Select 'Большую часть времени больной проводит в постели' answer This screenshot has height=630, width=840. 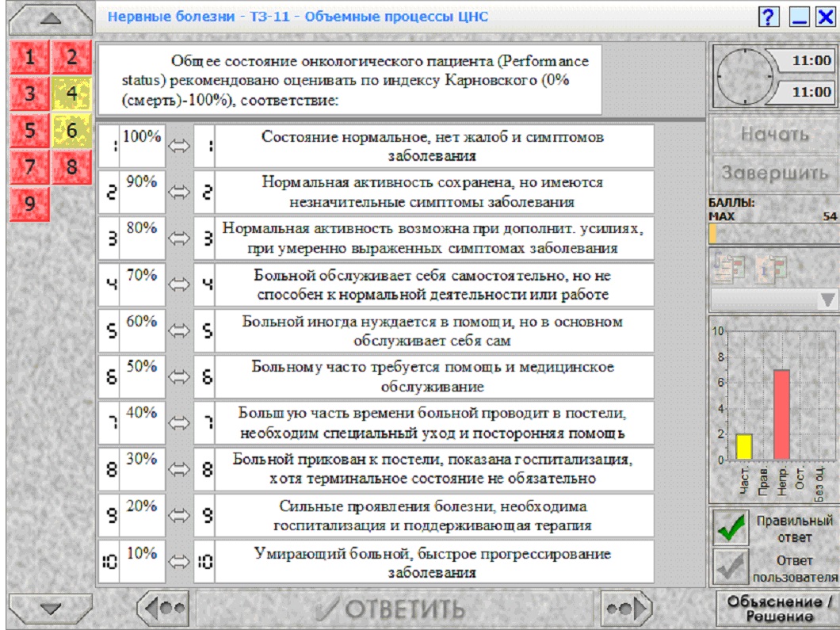[x=434, y=423]
